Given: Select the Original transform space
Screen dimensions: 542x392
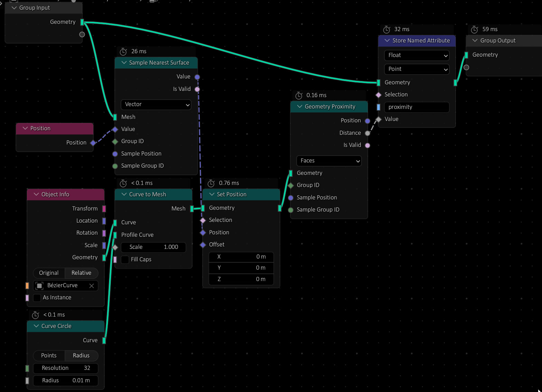Looking at the screenshot, I should click(x=49, y=273).
